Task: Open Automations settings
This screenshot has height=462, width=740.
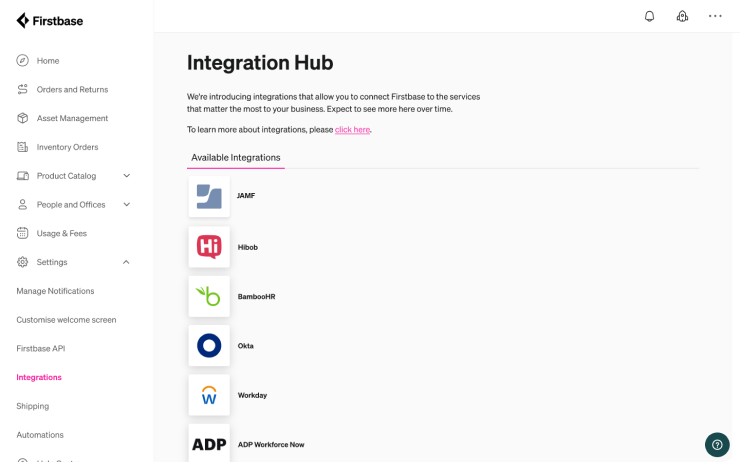Action: pos(40,435)
